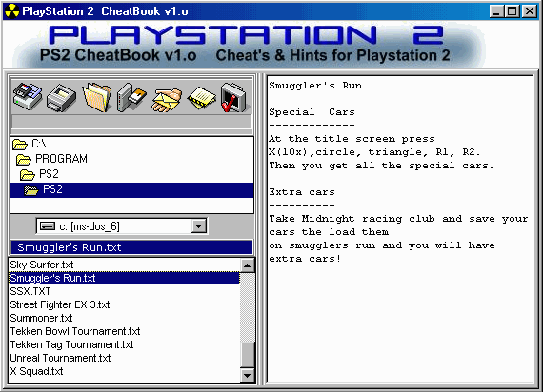Select Summoner.txt in file list

[x=124, y=318]
